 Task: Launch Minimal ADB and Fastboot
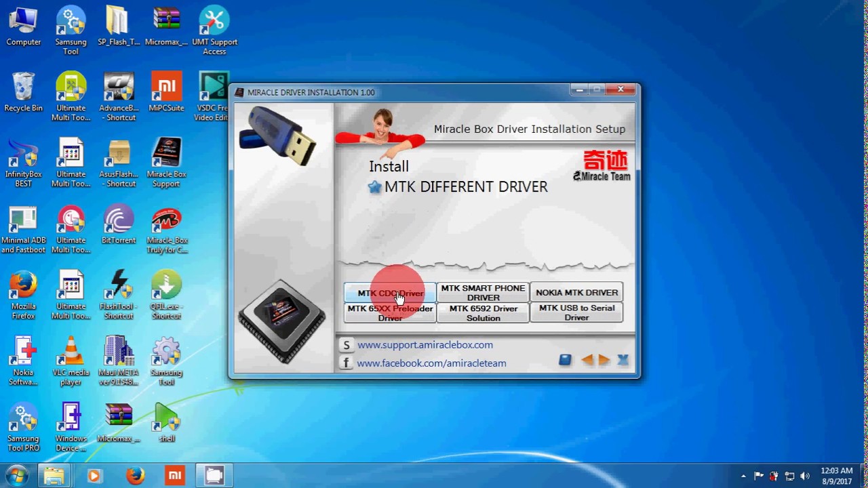click(24, 229)
